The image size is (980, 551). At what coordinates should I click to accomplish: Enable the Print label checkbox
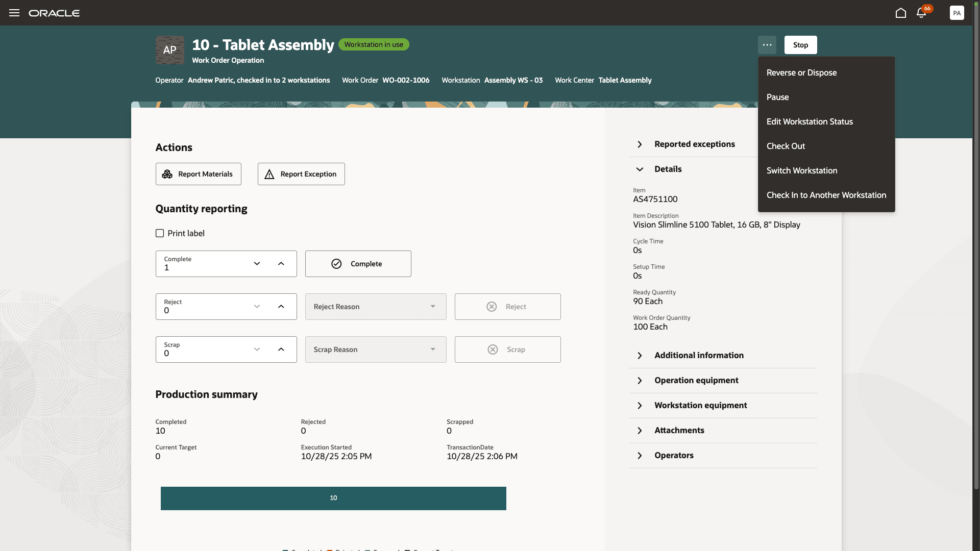coord(160,233)
